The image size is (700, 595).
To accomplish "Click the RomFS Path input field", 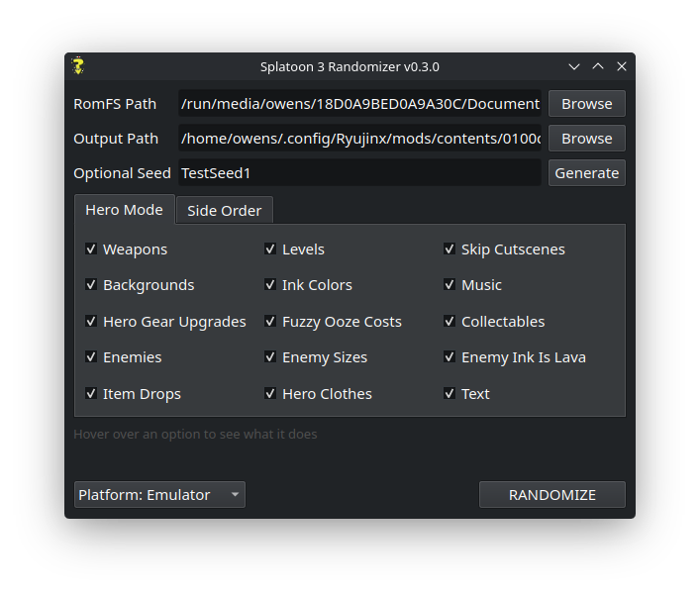I will pos(359,104).
